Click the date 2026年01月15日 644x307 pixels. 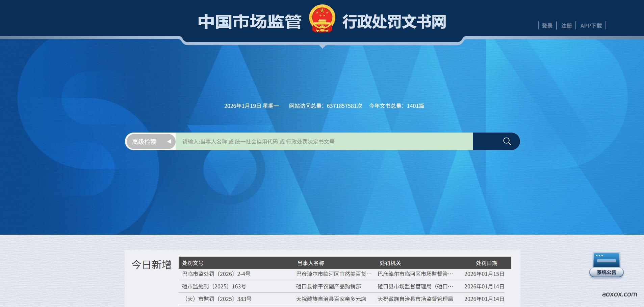(484, 274)
